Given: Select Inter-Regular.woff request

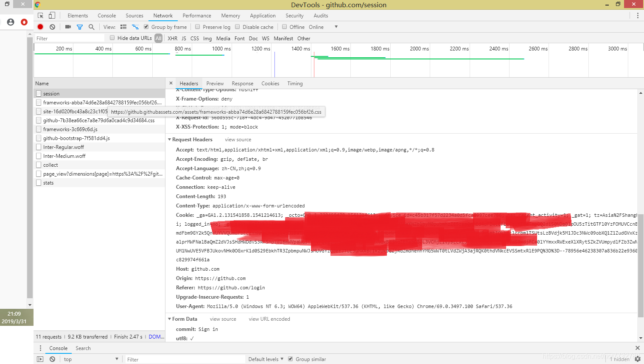Looking at the screenshot, I should click(x=99, y=147).
